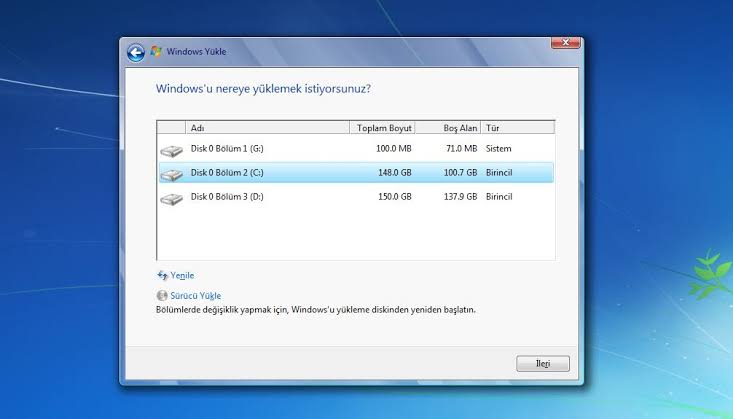Click the drive icon for Disk 0 Bölüm 3
The width and height of the screenshot is (733, 419).
click(x=172, y=199)
